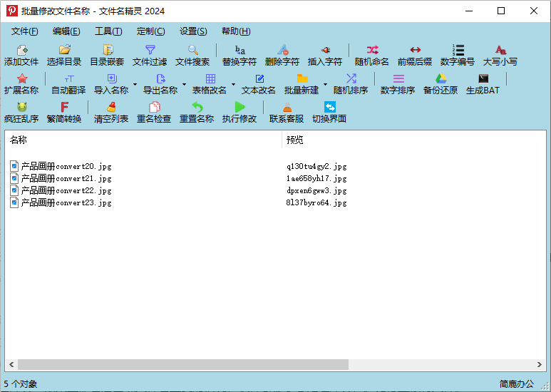Choose the 随机命名 random naming tool
The image size is (551, 392).
(x=372, y=55)
